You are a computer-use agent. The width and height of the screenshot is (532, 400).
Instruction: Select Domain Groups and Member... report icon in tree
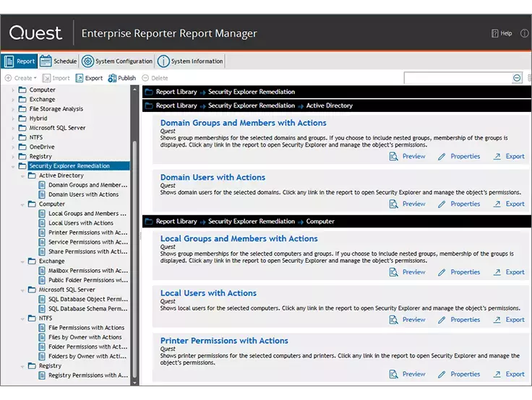point(42,185)
